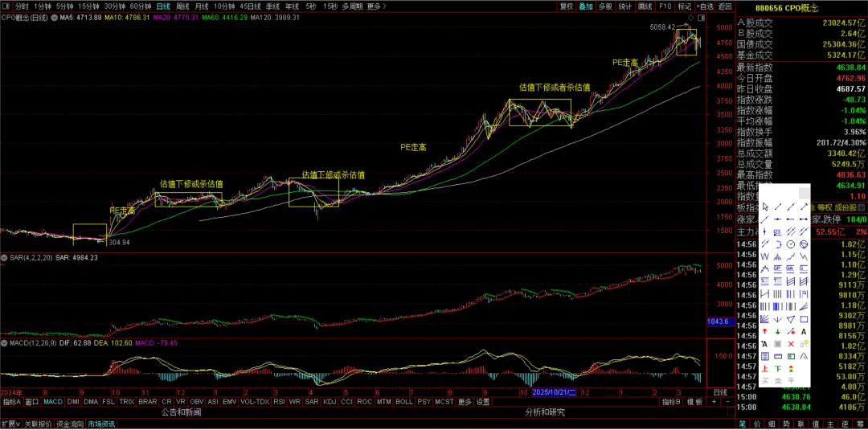
Task: Select the circle with inscribed lines tool
Action: click(804, 244)
